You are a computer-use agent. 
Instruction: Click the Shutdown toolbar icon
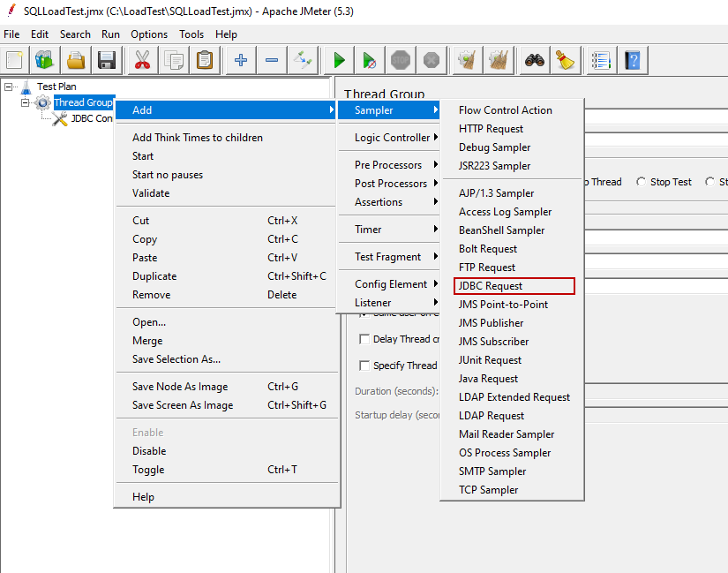click(x=432, y=60)
